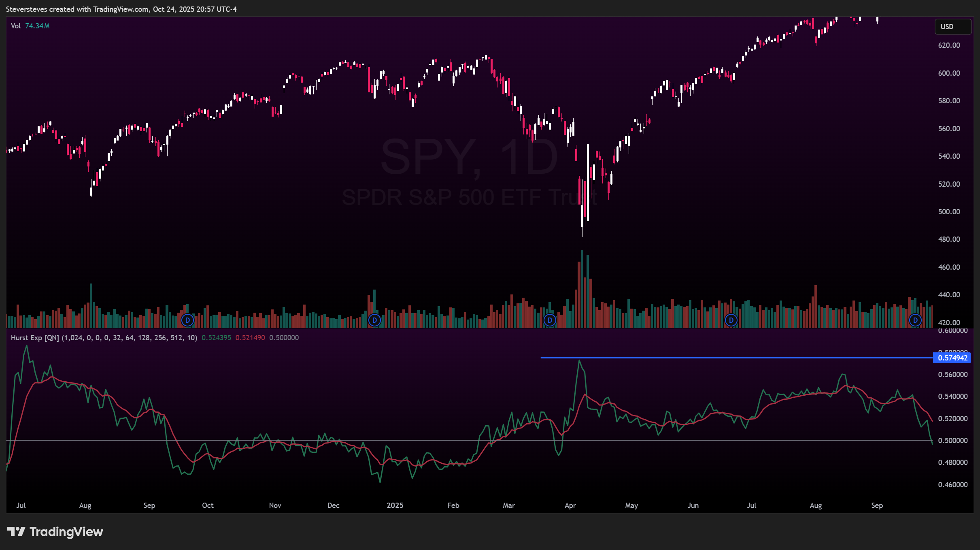The image size is (980, 550).
Task: Click the dividend marker just before Jul 2025
Action: (x=731, y=320)
